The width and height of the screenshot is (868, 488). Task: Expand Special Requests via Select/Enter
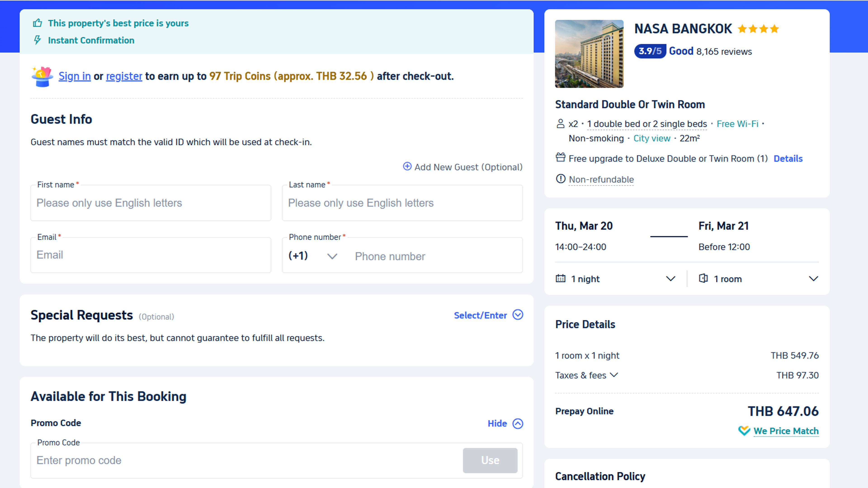coord(488,315)
